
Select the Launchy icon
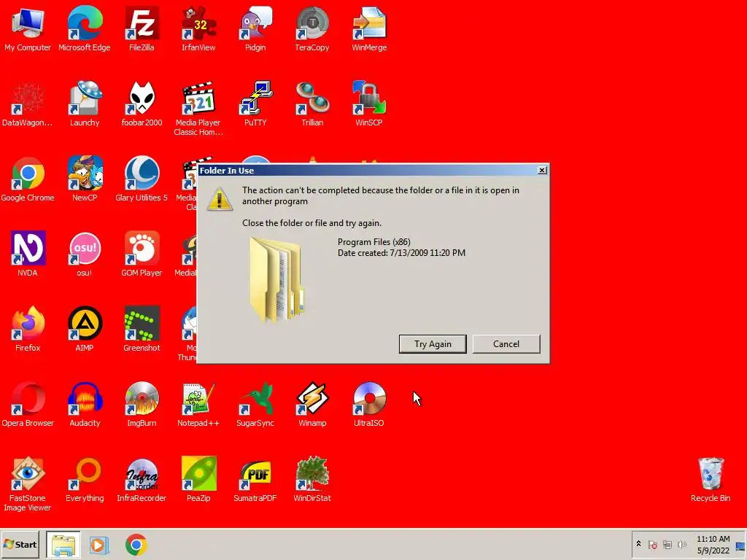pos(85,104)
